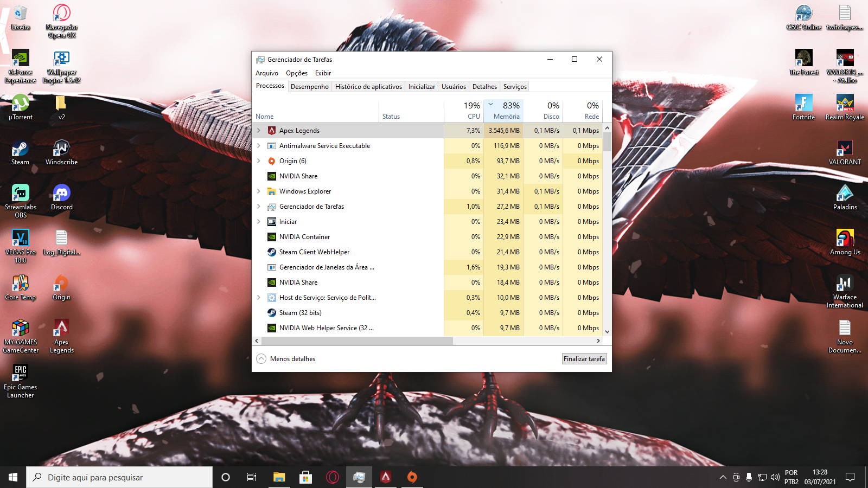The image size is (868, 488).
Task: Open the Epic Games Launcher desktop icon
Action: point(21,381)
